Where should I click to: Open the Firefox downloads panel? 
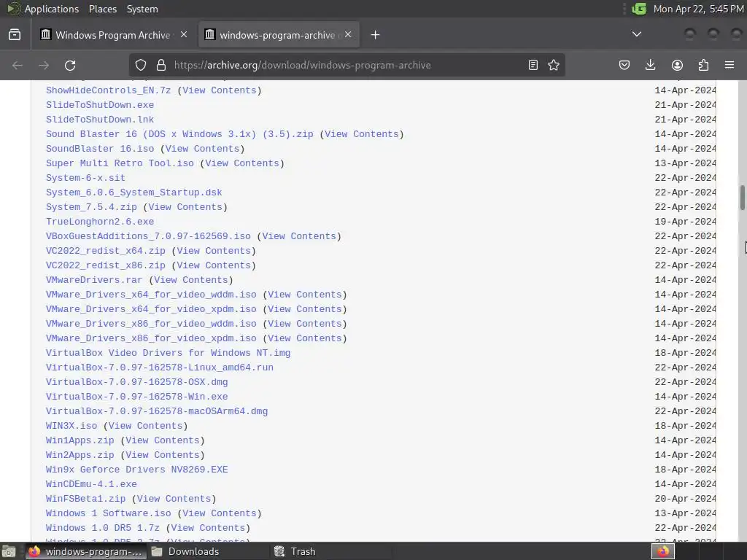[650, 65]
